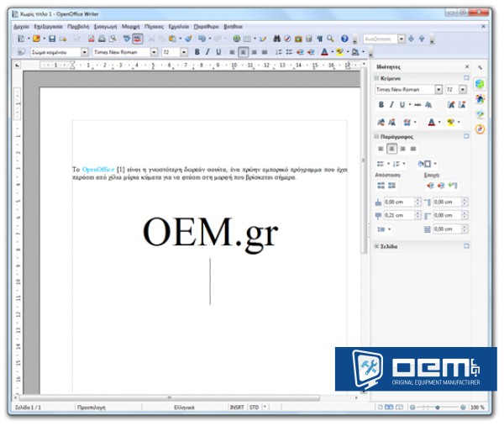Toggle Bold in the formatting toolbar
Viewport: 504px width, 426px height.
click(197, 52)
